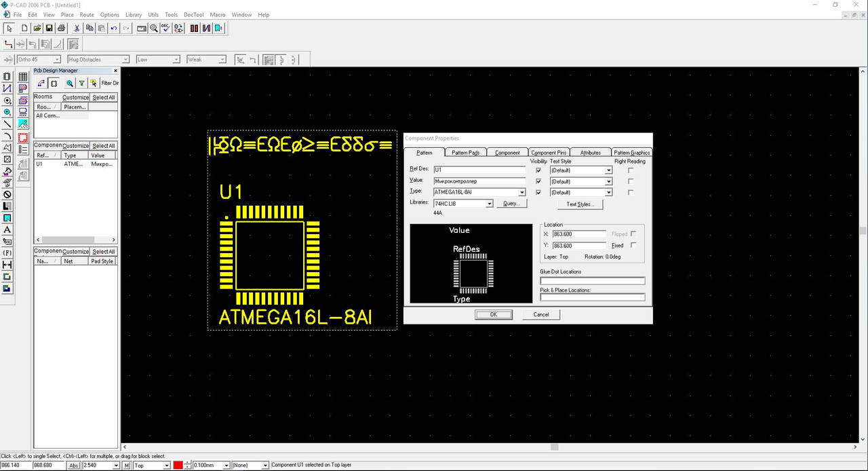Select the Place Text 'A' tool
This screenshot has width=868, height=471.
[x=7, y=229]
